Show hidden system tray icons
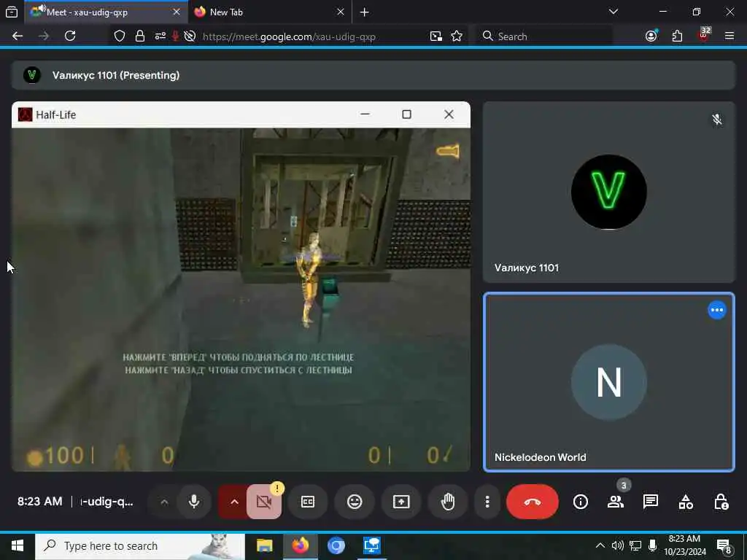747x560 pixels. pos(600,545)
